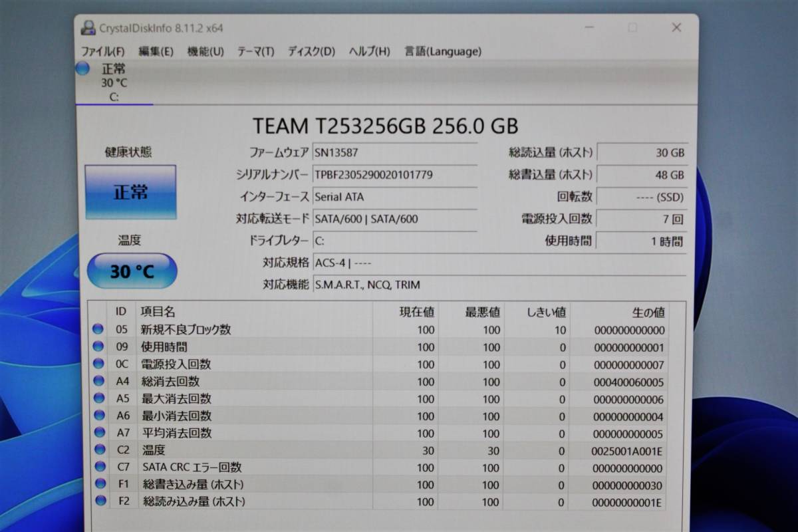Click the 対応転送モード field SATA/600

click(394, 219)
